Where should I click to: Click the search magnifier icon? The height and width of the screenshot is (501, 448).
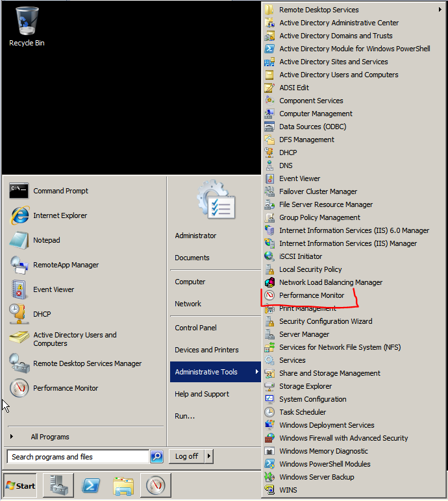click(156, 456)
